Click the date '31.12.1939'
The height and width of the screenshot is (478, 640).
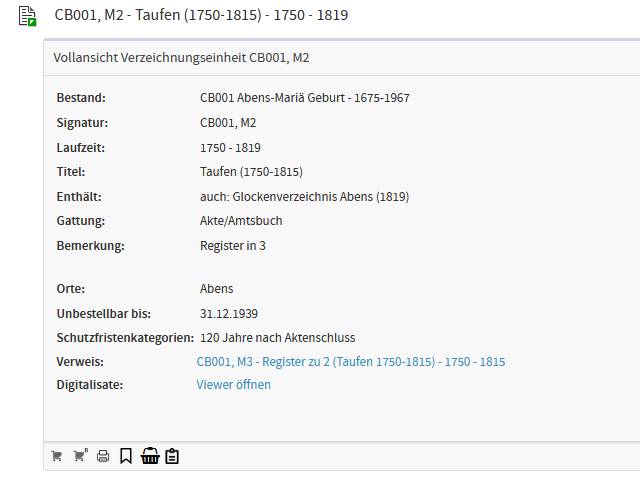pyautogui.click(x=230, y=313)
